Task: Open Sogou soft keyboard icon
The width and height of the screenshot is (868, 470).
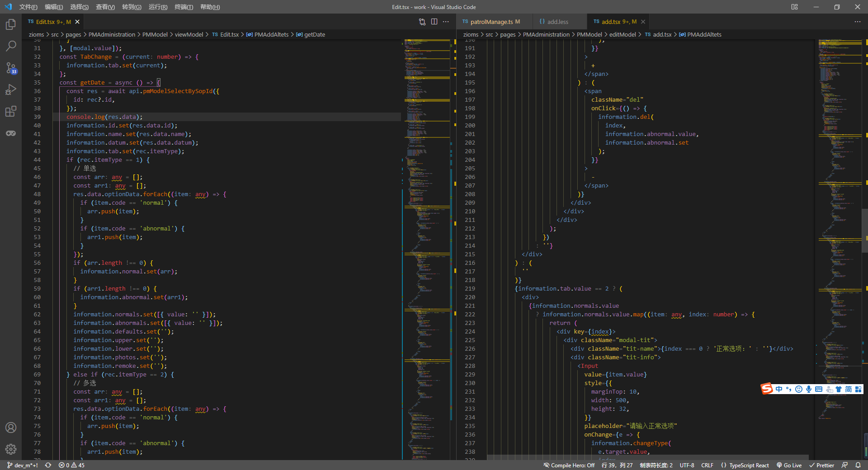Action: 819,389
